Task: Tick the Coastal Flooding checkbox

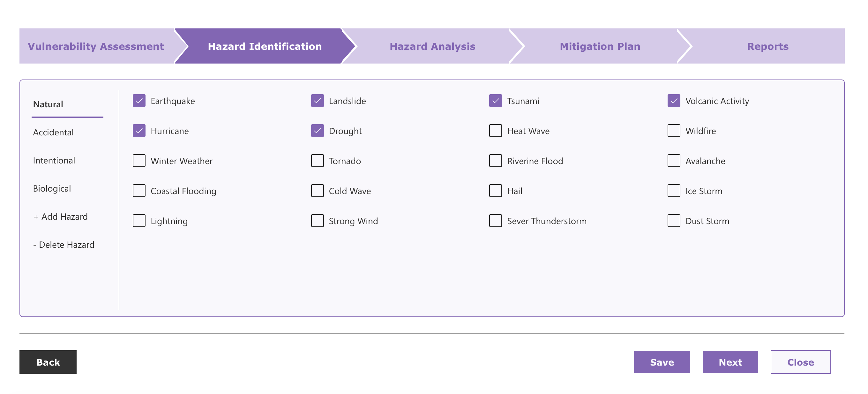Action: [x=139, y=191]
